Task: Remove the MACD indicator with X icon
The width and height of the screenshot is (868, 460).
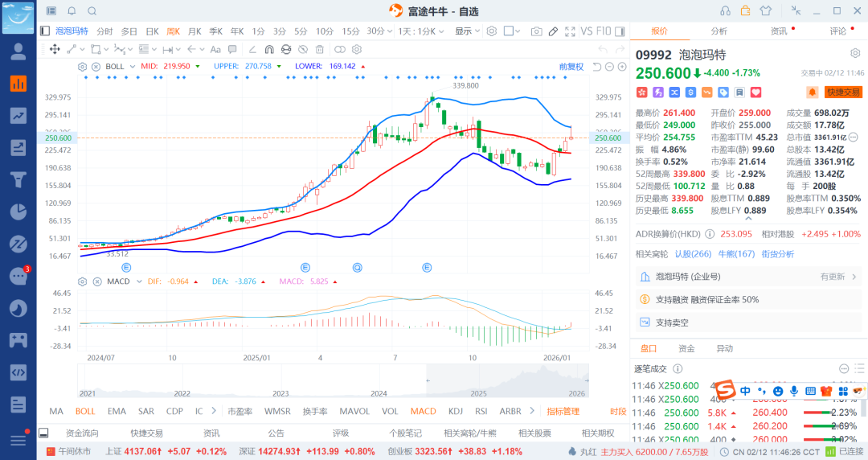Action: [97, 281]
